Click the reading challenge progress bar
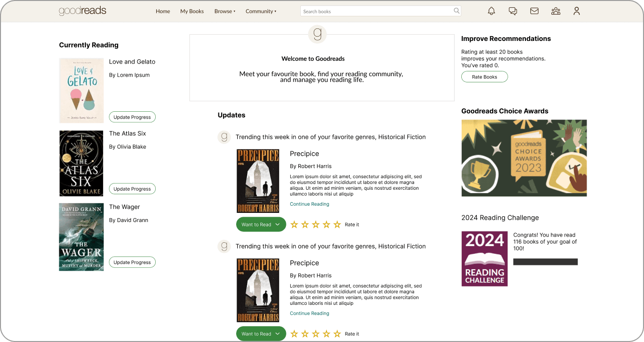 pos(545,262)
